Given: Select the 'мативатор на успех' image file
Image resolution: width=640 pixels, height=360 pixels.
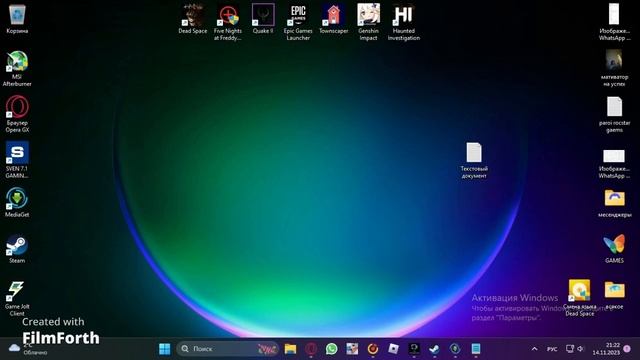Looking at the screenshot, I should click(614, 68).
